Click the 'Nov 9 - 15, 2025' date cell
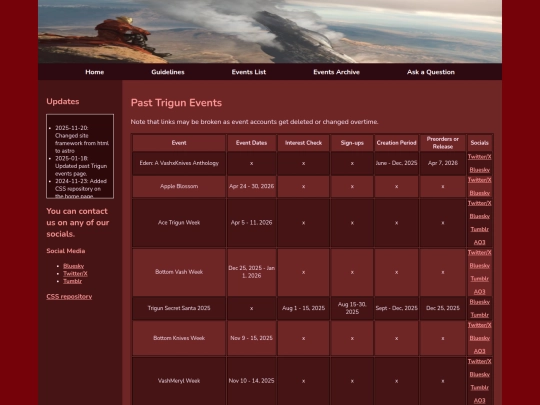This screenshot has width=540, height=405. click(251, 338)
